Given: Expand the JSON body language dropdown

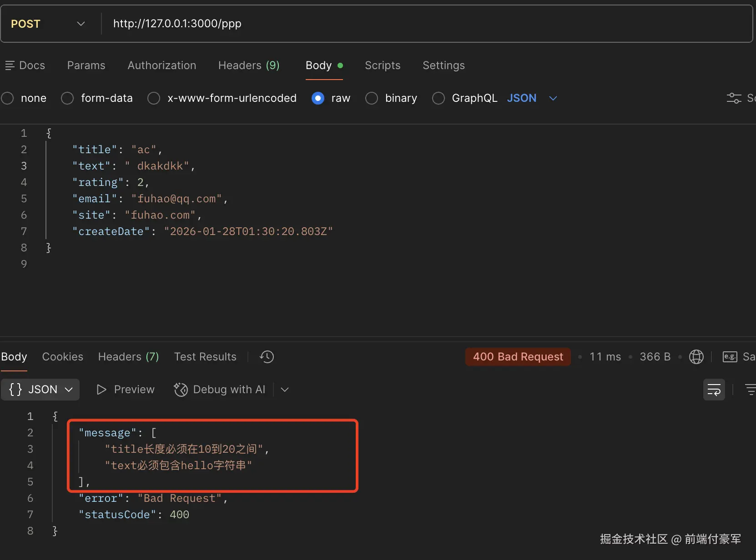Looking at the screenshot, I should [x=553, y=98].
